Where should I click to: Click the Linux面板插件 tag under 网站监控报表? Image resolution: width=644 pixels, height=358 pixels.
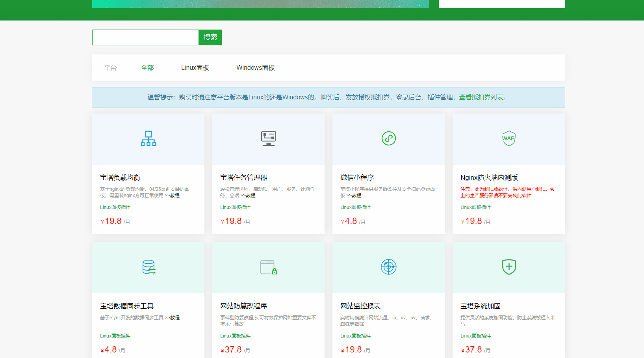[355, 336]
